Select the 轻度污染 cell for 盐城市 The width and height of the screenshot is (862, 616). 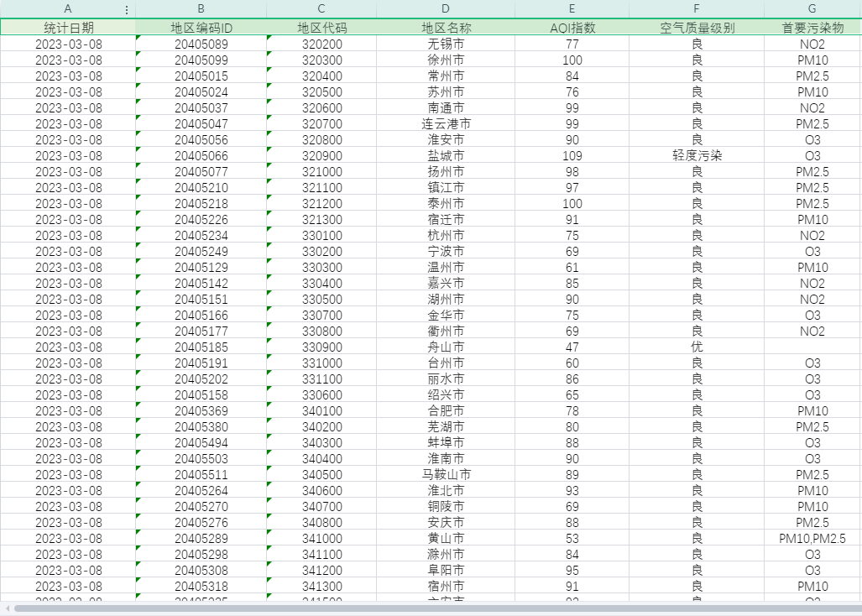click(x=697, y=155)
